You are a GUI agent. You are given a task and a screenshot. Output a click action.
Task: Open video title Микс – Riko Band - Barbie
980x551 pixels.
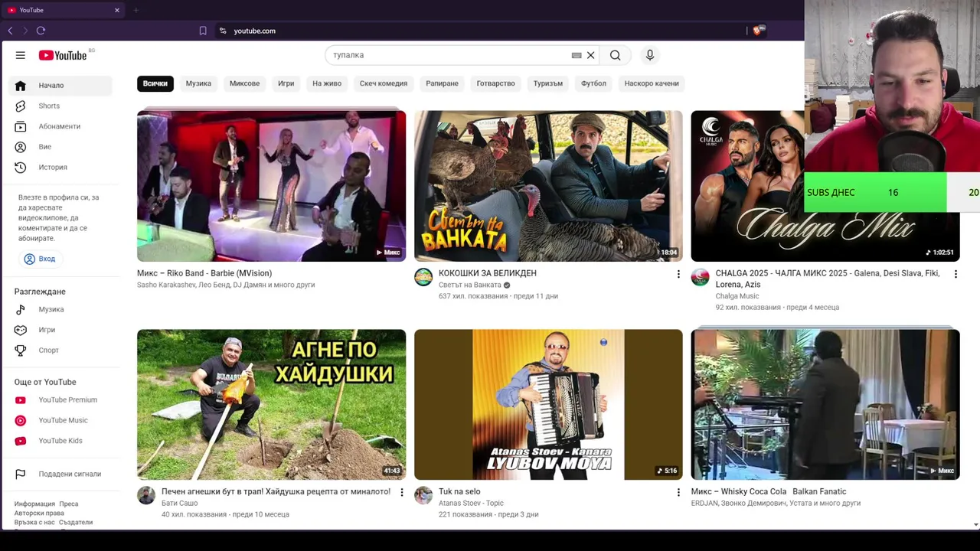pyautogui.click(x=204, y=273)
